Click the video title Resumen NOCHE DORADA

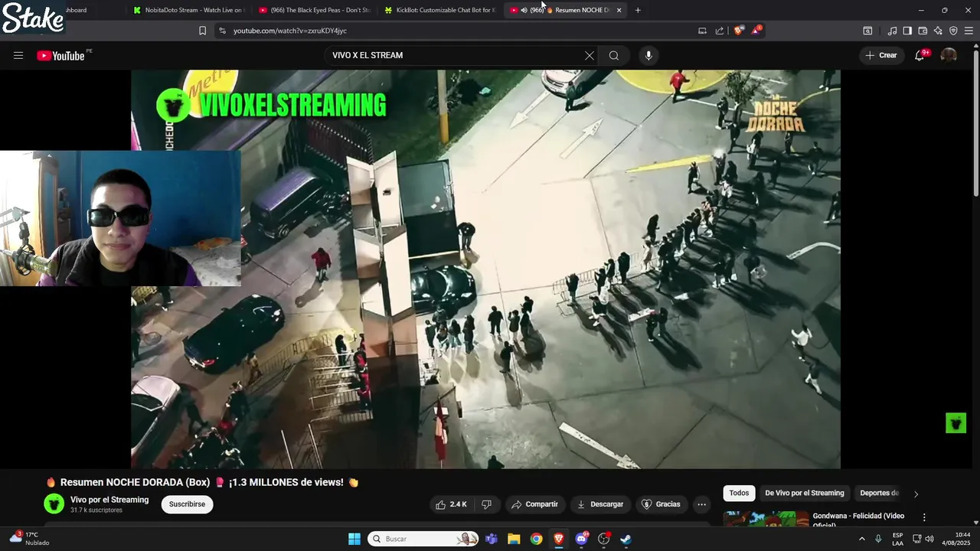point(201,482)
